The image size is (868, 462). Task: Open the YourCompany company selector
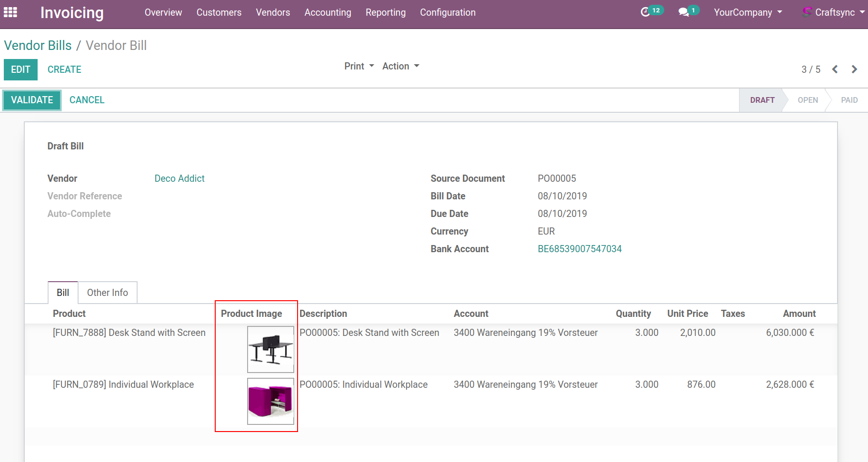click(748, 12)
